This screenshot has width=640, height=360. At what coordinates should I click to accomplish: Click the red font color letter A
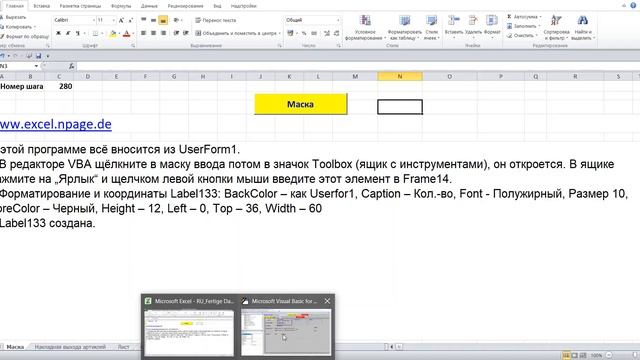pos(127,33)
